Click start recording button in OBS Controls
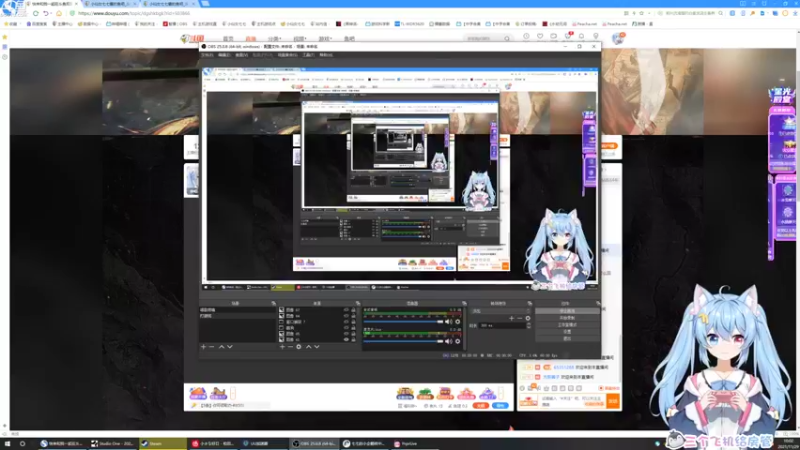 tap(567, 318)
